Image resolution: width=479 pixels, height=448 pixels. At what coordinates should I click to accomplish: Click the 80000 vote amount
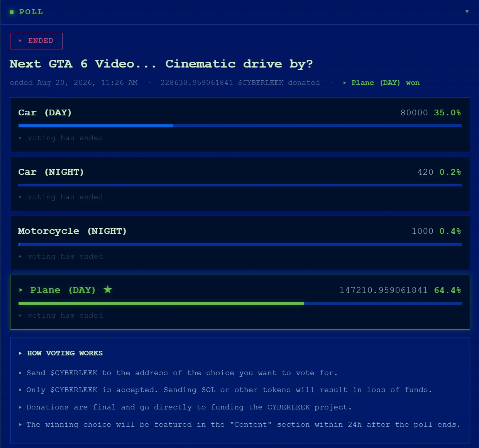(414, 113)
